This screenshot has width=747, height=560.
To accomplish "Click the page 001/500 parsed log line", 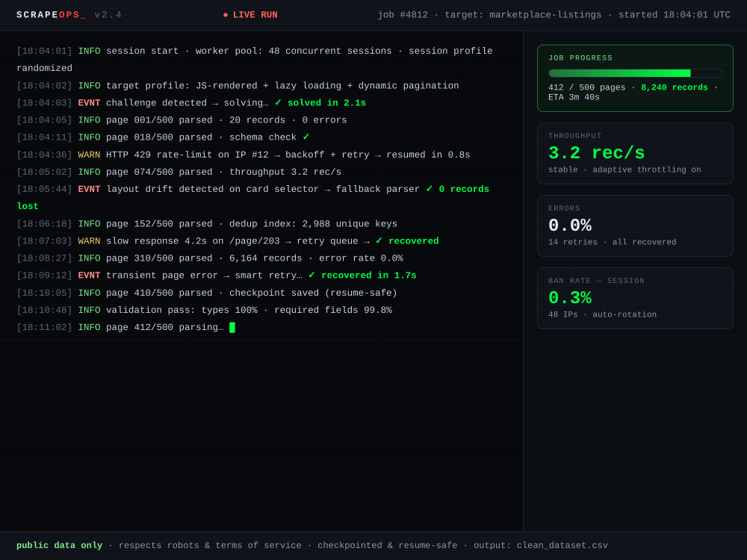I will (182, 120).
